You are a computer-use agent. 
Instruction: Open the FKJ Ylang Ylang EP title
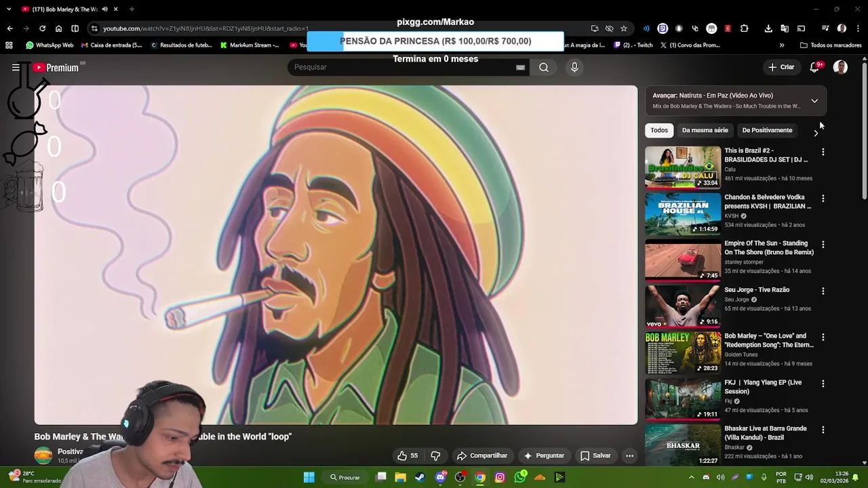point(763,387)
